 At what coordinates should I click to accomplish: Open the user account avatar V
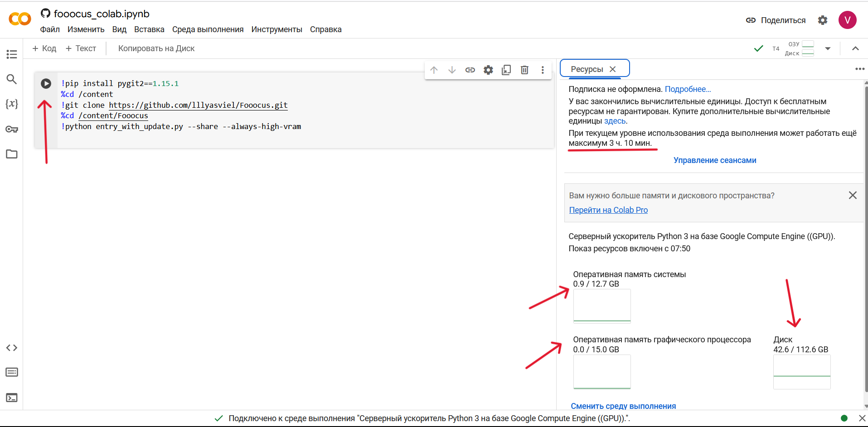click(847, 20)
